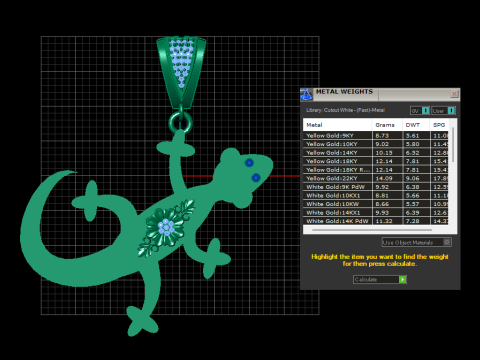Select the Yellow Gold:18KY R... row
Viewport: 480px width, 360px height.
coord(376,170)
